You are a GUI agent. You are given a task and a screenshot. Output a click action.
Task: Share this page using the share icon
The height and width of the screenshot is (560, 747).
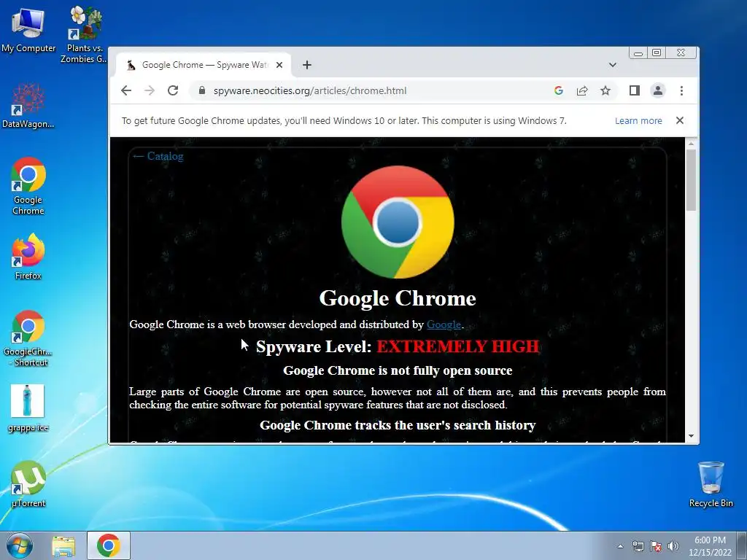click(581, 90)
